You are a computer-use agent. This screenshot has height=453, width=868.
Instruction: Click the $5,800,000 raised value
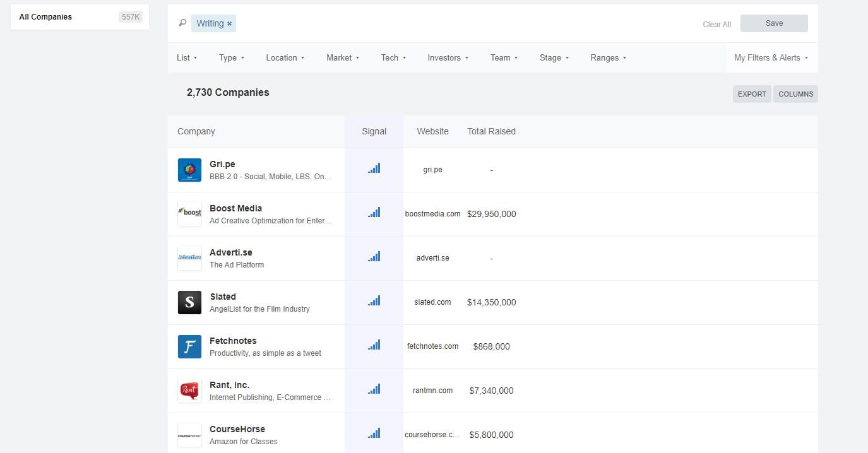[491, 435]
